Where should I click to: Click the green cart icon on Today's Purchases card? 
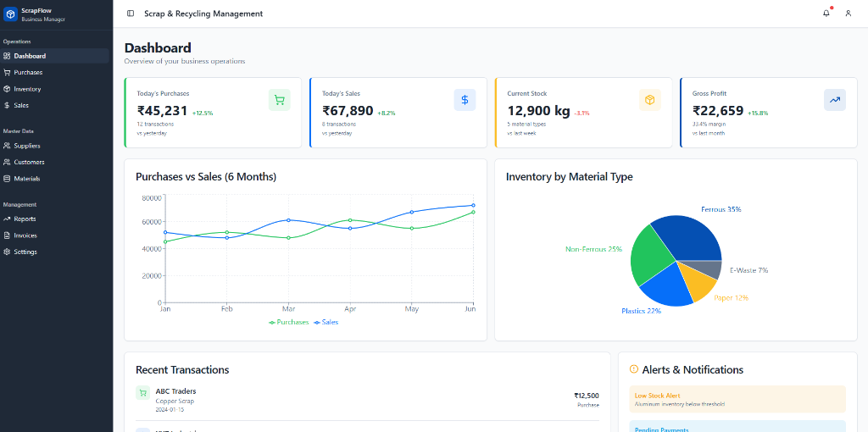click(280, 100)
